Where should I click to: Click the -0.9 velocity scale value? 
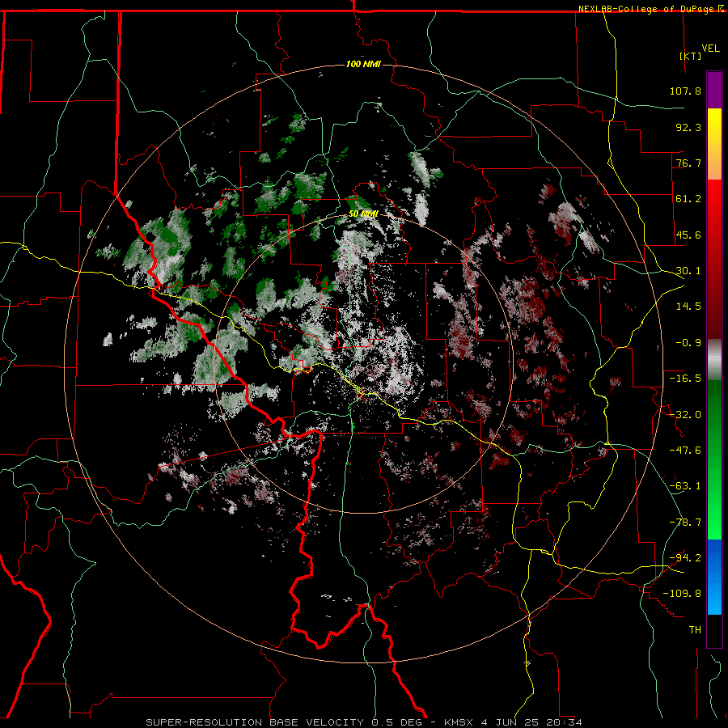pyautogui.click(x=688, y=343)
